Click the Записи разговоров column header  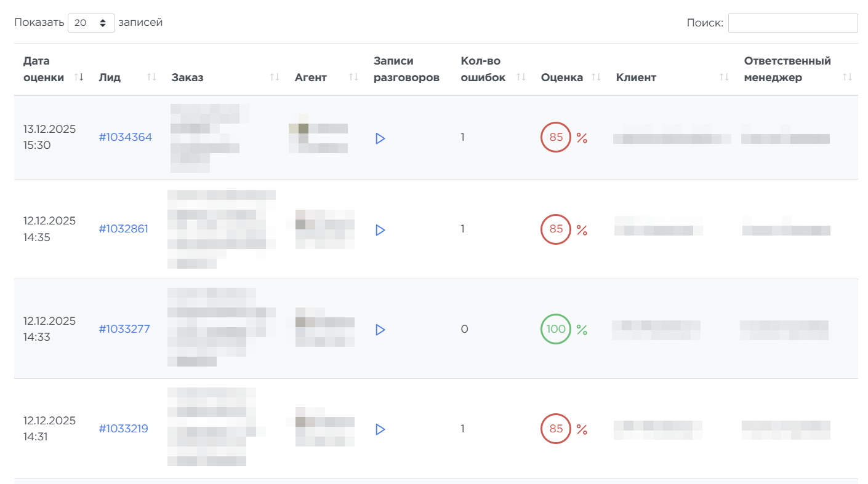tap(406, 69)
